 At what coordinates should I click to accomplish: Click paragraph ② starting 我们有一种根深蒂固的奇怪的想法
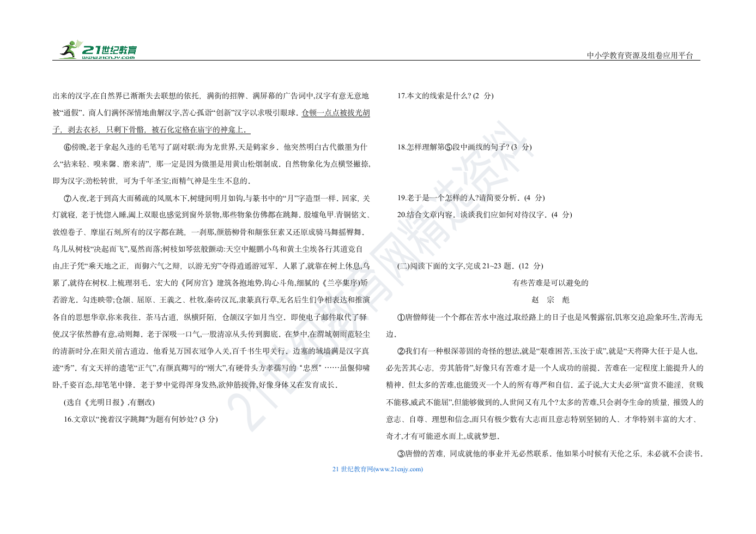545,394
